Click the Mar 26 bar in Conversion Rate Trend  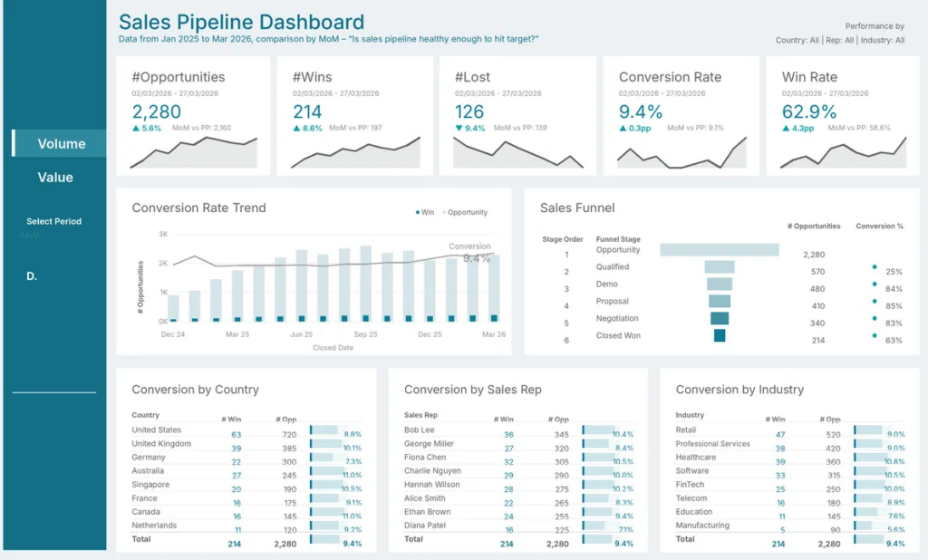click(494, 287)
